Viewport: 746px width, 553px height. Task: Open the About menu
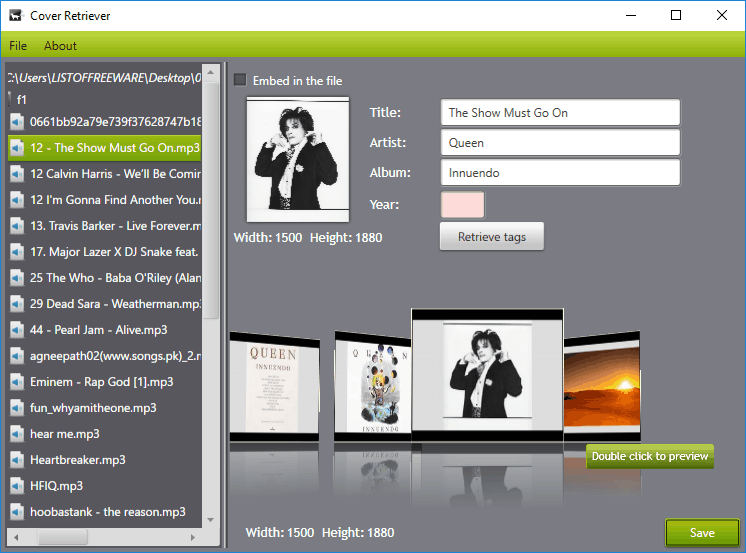pos(60,46)
